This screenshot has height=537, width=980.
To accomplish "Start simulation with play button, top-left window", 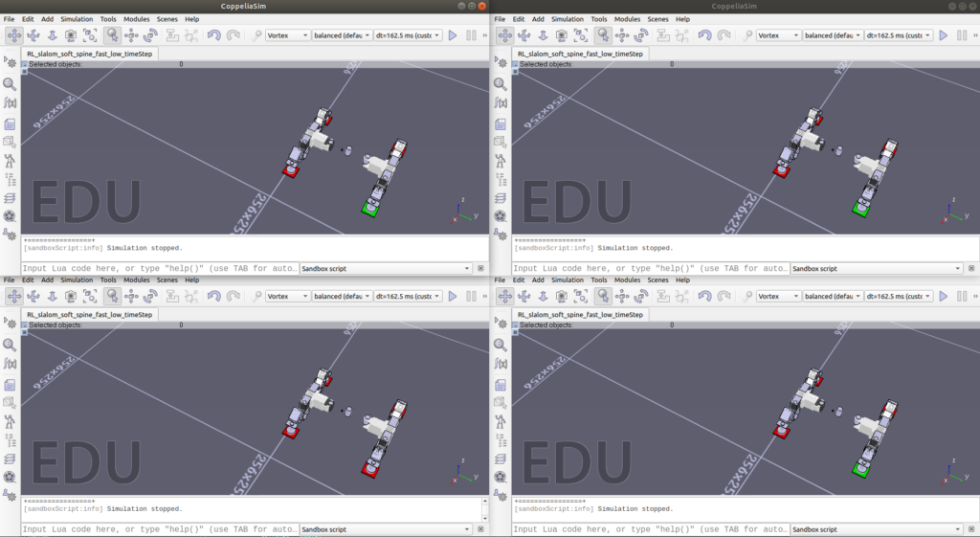I will (x=453, y=35).
